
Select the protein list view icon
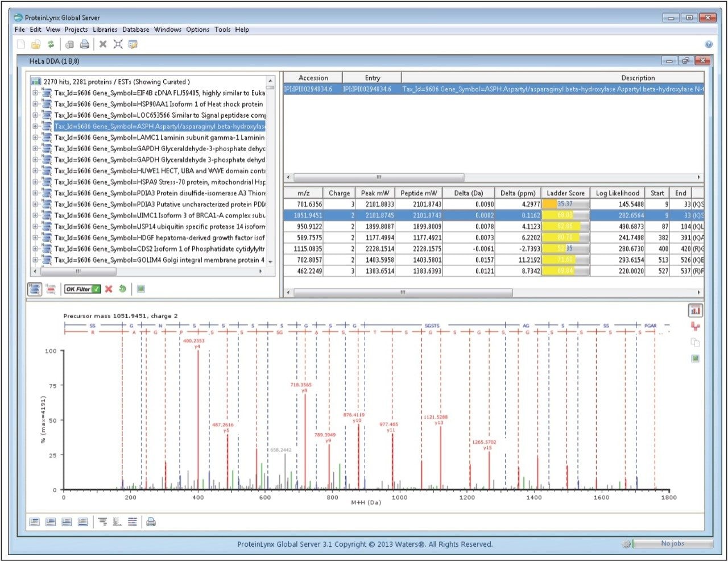pos(35,289)
